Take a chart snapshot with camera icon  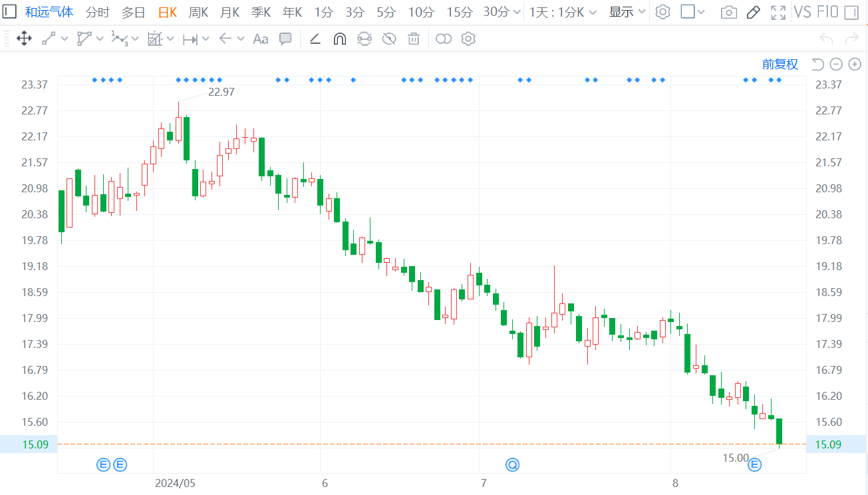(729, 12)
